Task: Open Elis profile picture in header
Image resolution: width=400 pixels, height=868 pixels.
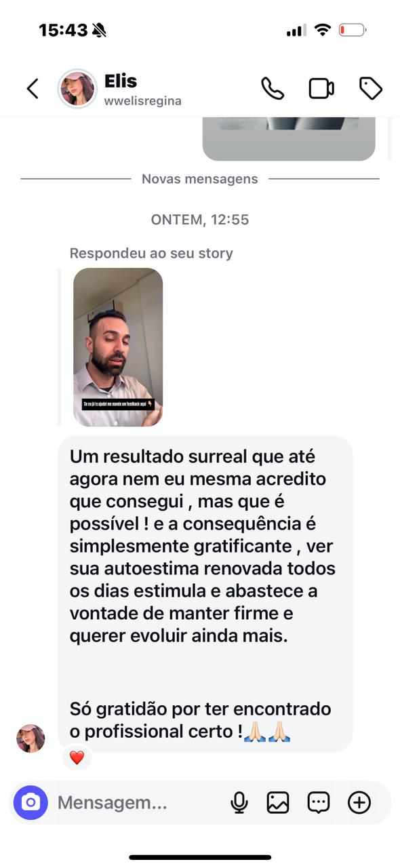Action: (x=77, y=89)
